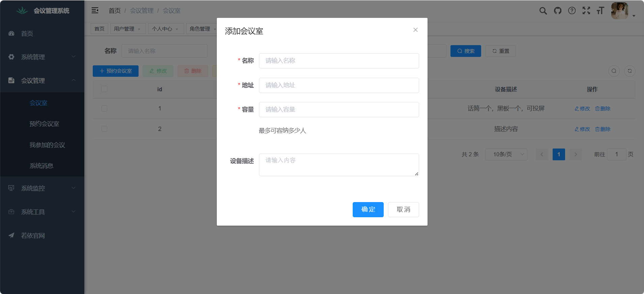Tick the select-all checkbox in table header
The image size is (644, 294).
[x=104, y=89]
